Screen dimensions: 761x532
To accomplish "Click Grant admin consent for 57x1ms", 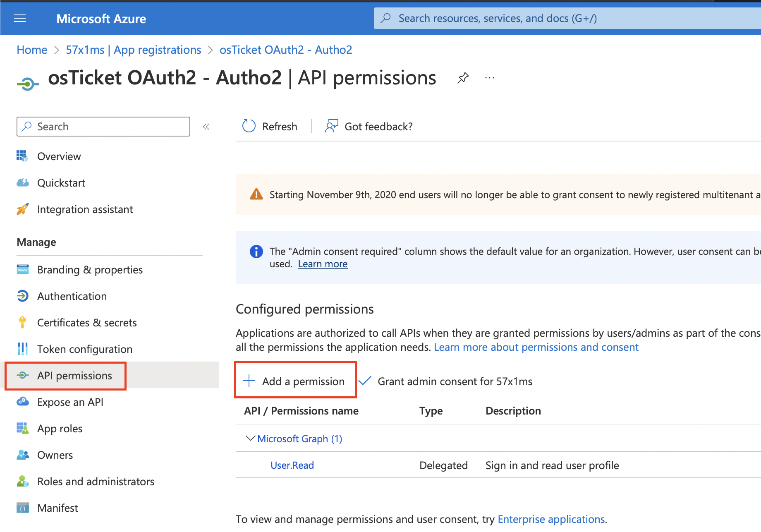I will pyautogui.click(x=455, y=381).
